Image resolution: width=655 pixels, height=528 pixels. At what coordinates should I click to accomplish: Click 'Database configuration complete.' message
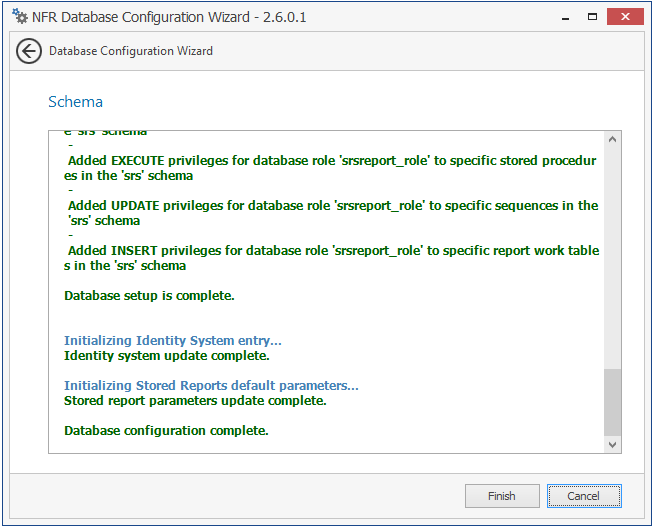tap(166, 430)
